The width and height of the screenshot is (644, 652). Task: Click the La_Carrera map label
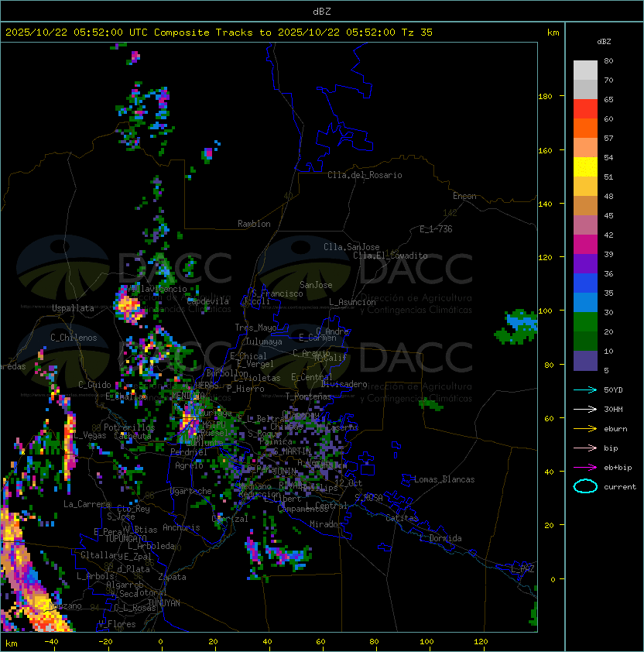pos(87,504)
